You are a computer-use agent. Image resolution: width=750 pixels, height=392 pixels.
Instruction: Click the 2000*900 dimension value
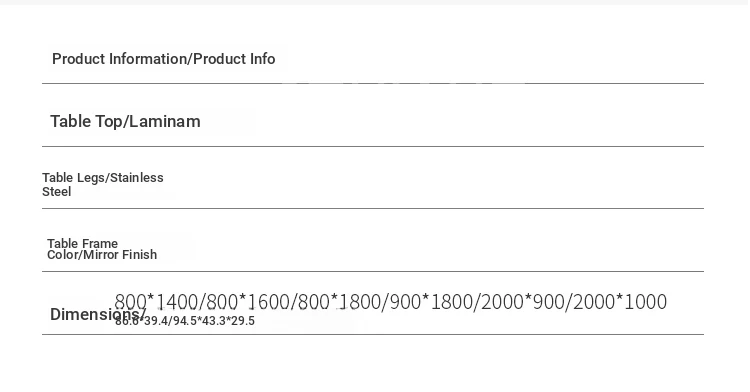pos(522,302)
